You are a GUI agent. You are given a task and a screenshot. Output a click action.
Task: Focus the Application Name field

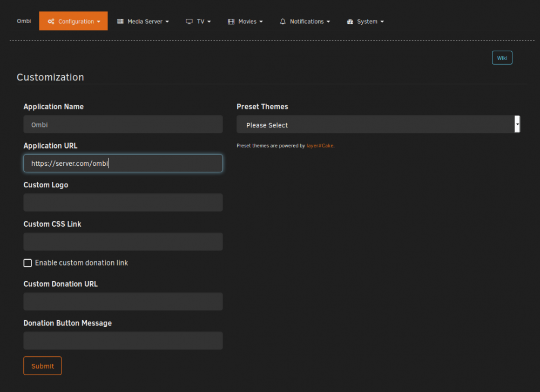point(123,124)
